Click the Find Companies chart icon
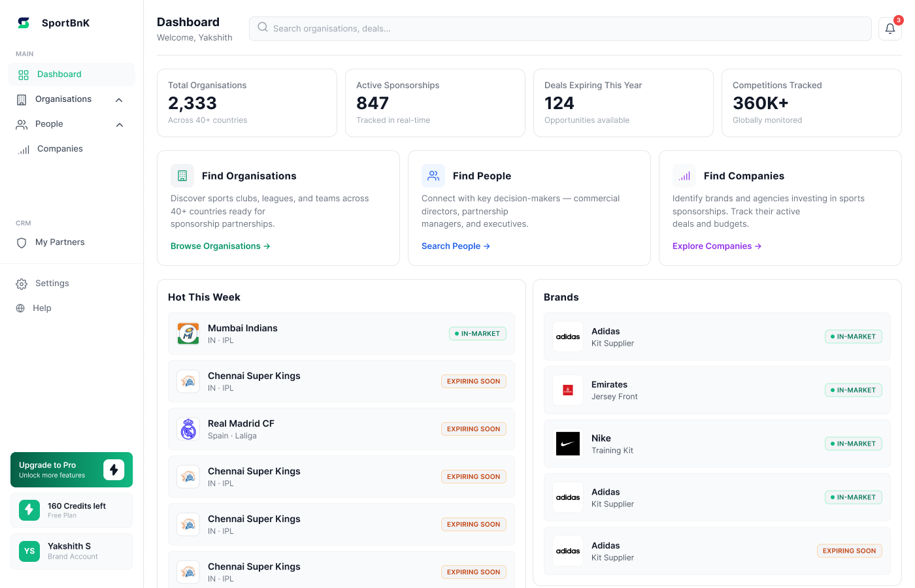Viewport: 915px width, 588px height. [684, 176]
